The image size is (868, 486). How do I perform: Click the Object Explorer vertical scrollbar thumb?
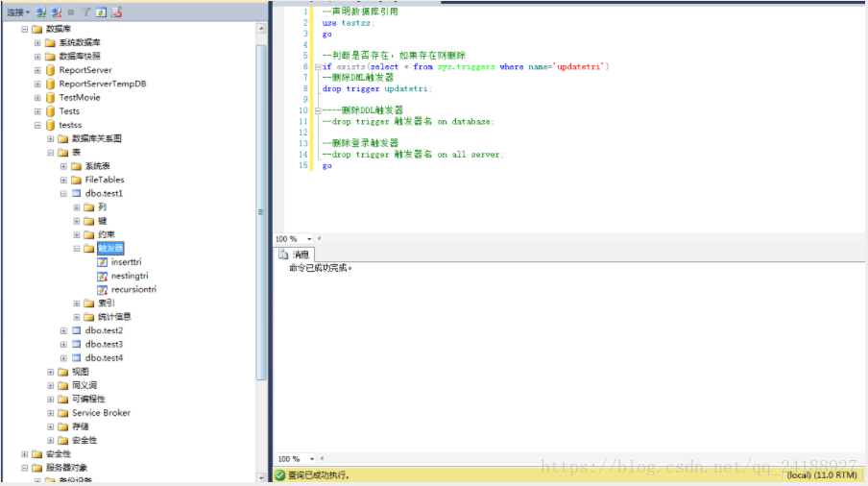click(x=261, y=212)
